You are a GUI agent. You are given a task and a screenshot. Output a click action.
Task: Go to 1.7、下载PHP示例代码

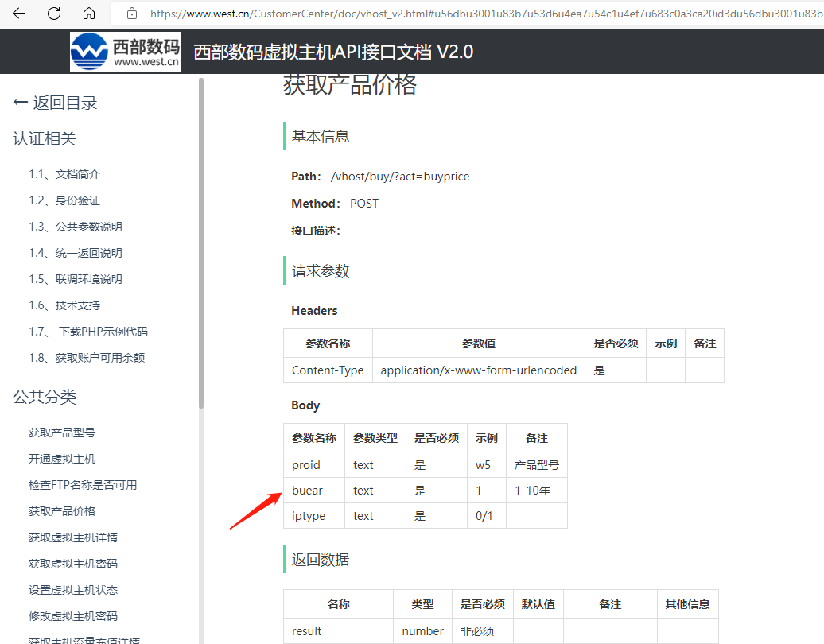pyautogui.click(x=88, y=332)
